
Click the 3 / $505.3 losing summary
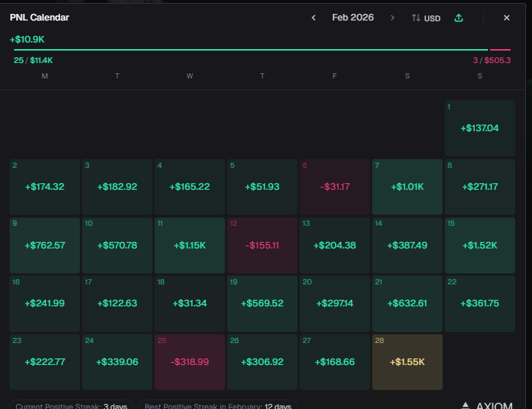[x=492, y=60]
